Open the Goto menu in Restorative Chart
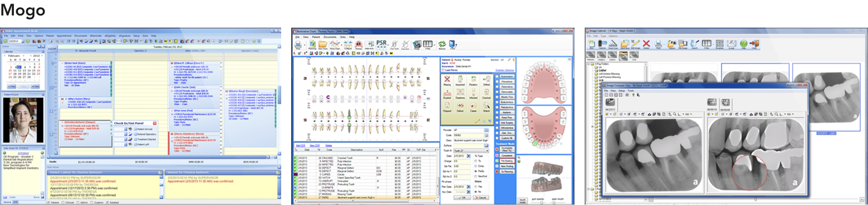Screen dimensions: 868x205 [343, 37]
